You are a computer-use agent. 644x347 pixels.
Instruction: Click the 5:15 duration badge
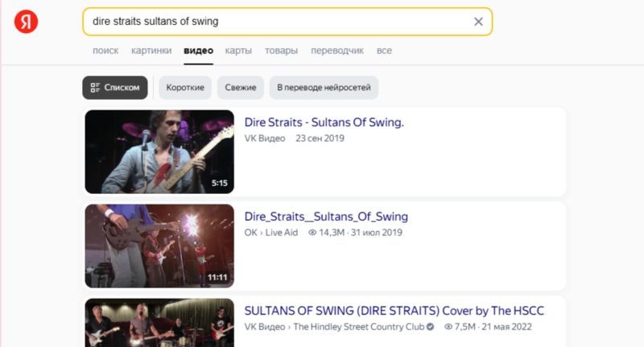pos(219,183)
